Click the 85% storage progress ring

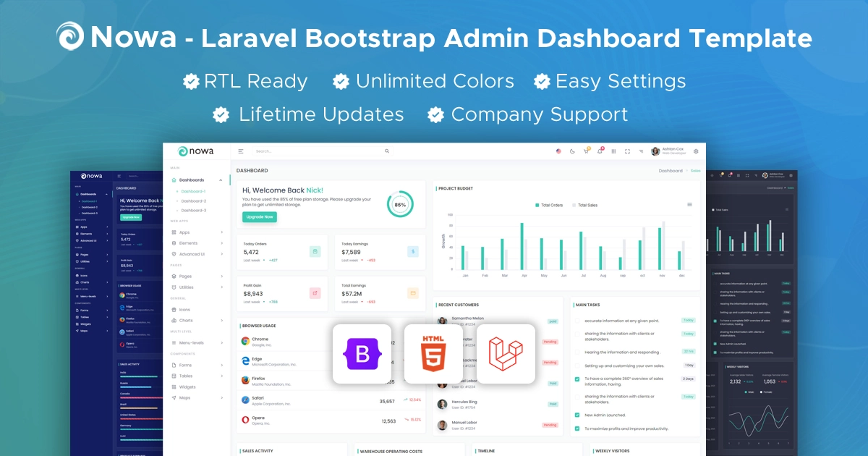click(400, 205)
